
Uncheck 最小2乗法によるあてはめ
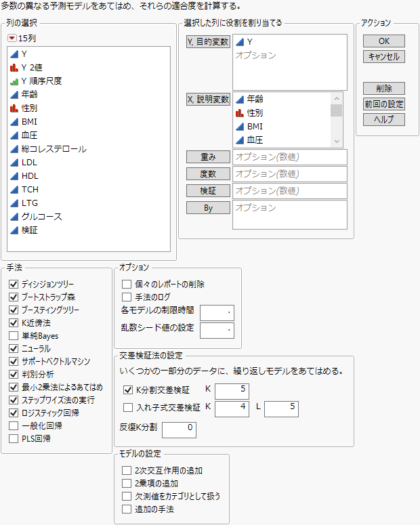[14, 387]
